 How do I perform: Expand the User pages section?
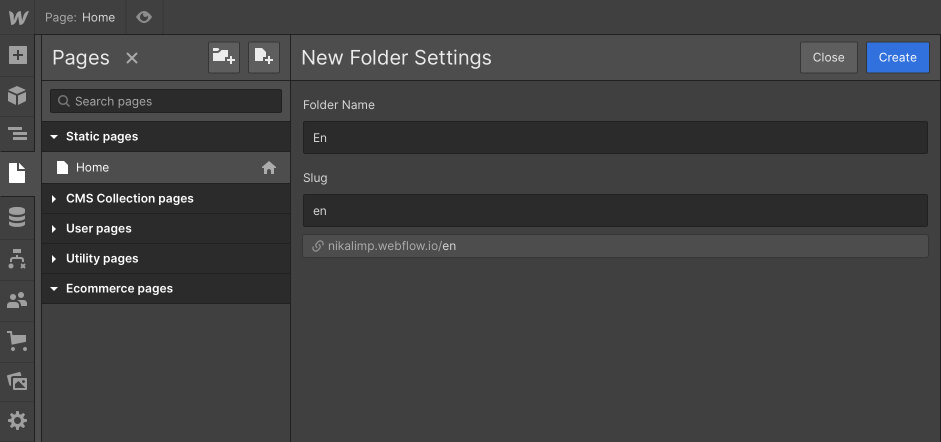54,229
